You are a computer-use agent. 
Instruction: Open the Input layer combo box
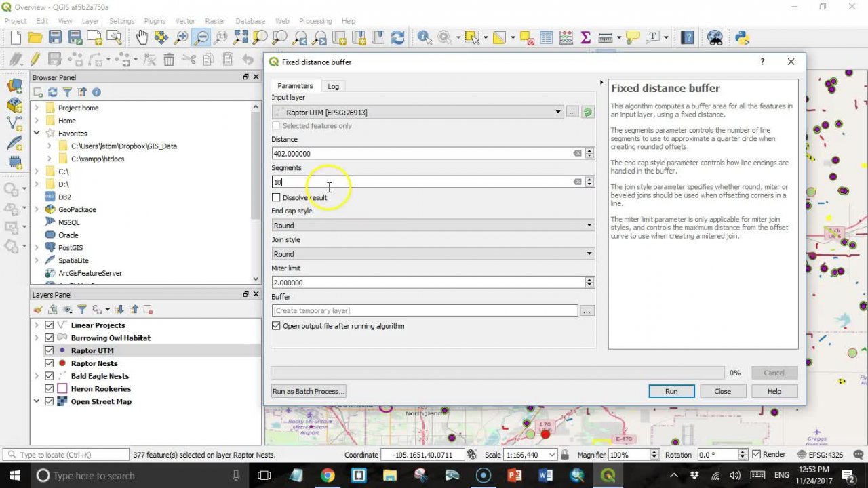tap(418, 113)
